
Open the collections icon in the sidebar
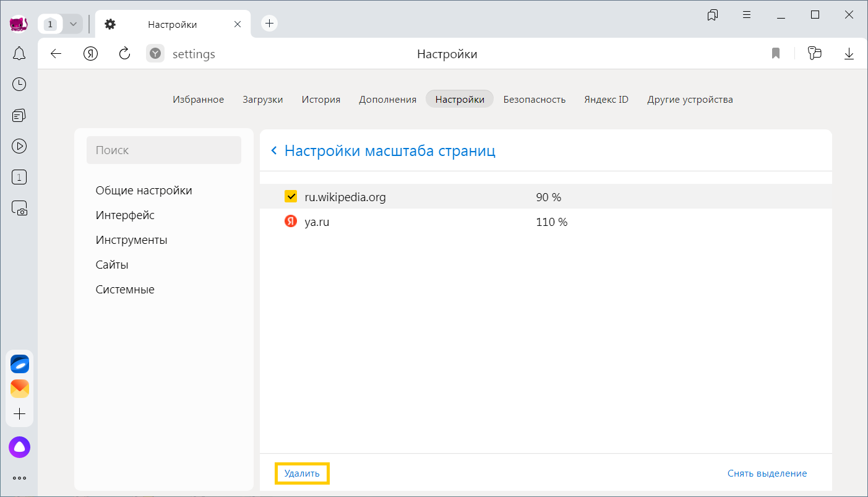pos(19,115)
